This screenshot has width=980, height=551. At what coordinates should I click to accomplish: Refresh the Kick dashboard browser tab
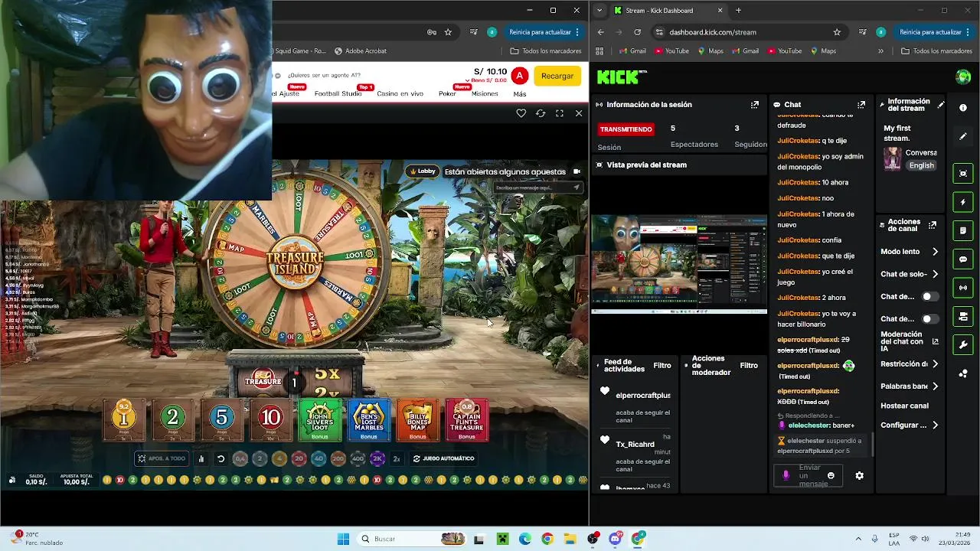[x=637, y=32]
